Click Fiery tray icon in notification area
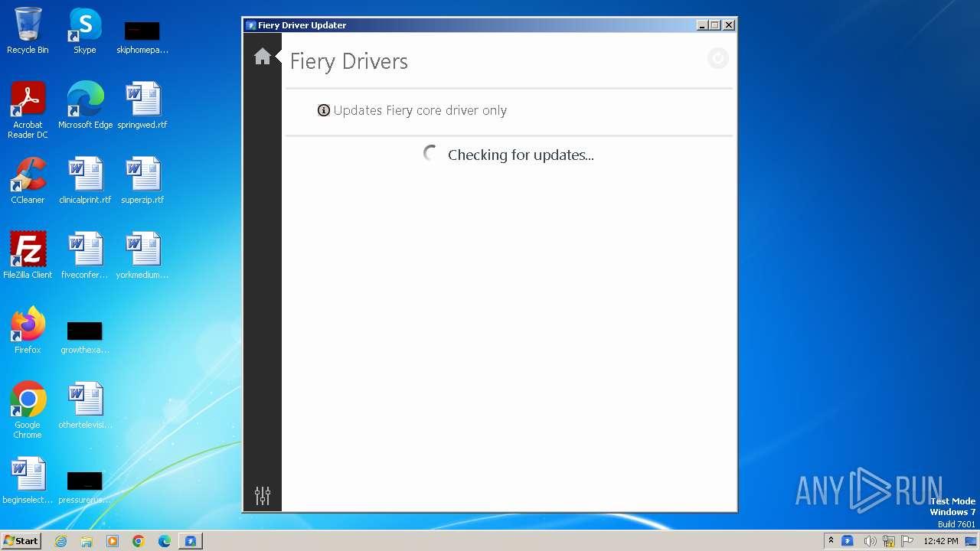This screenshot has height=551, width=980. (848, 541)
